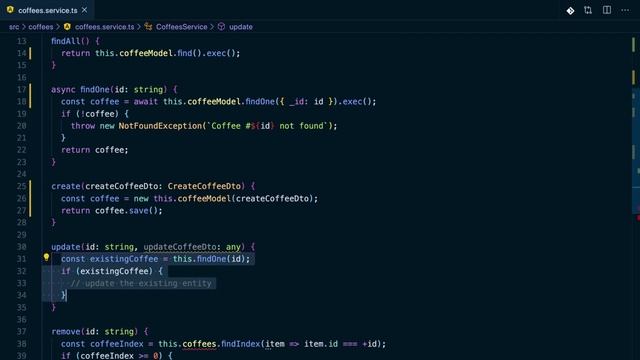
Task: Open changes with the compare arrows icon
Action: [588, 10]
